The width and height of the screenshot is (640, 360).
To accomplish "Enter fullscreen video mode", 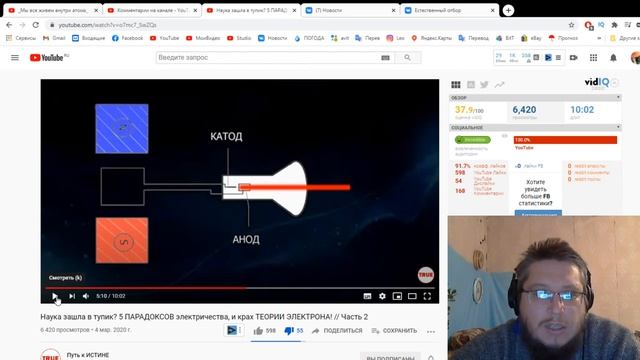I will coord(427,296).
